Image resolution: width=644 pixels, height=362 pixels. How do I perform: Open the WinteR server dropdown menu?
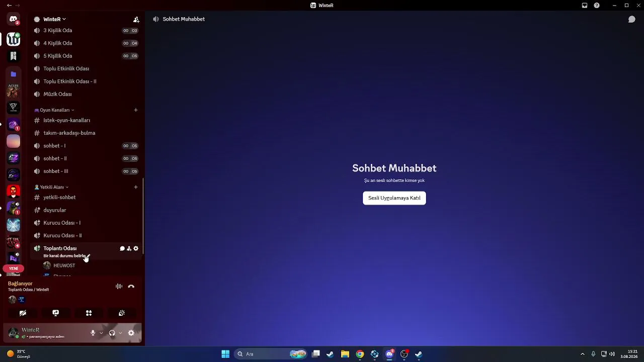coord(54,19)
